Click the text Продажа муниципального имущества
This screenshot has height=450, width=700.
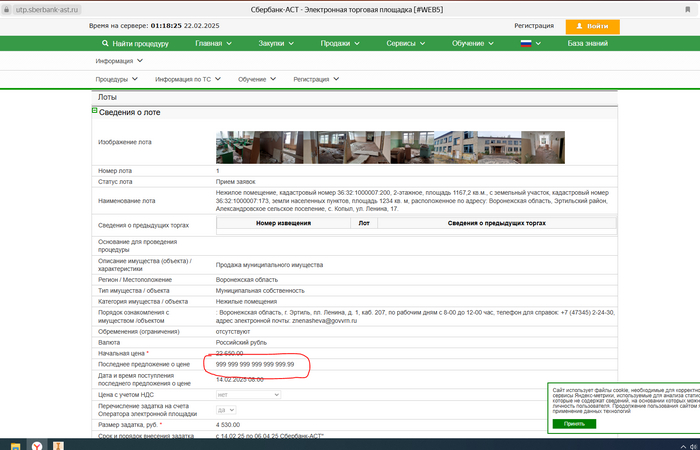(269, 265)
